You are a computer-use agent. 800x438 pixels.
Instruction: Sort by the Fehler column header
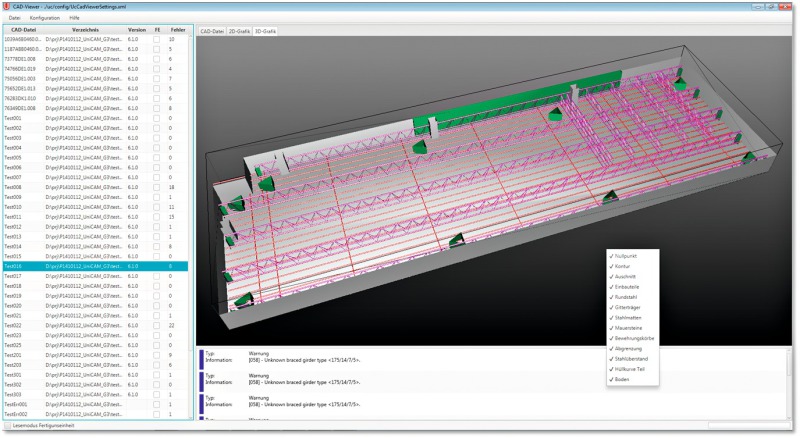coord(178,30)
